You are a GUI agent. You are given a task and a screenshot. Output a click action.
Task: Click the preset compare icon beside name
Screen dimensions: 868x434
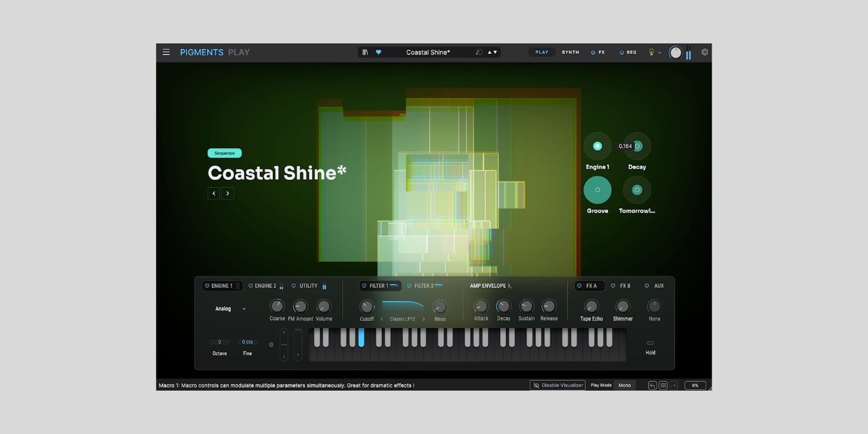click(x=479, y=52)
